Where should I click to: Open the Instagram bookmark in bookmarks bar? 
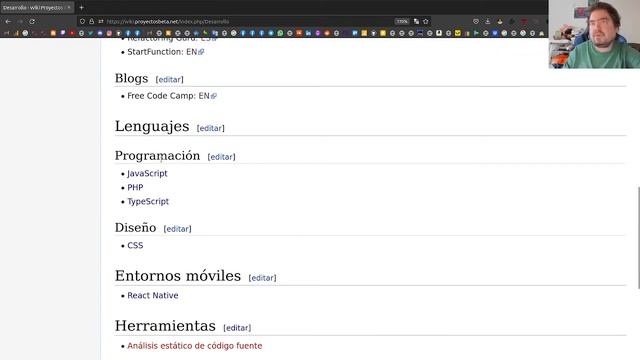click(x=109, y=33)
